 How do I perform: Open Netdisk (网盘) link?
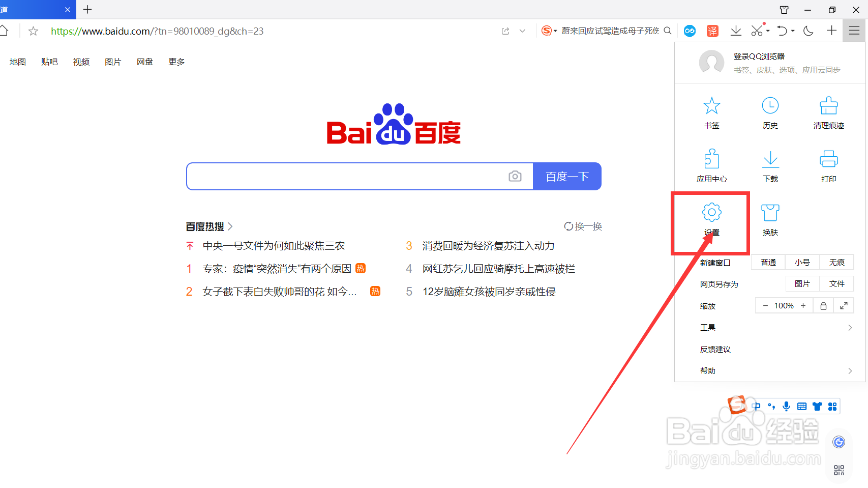pos(145,62)
